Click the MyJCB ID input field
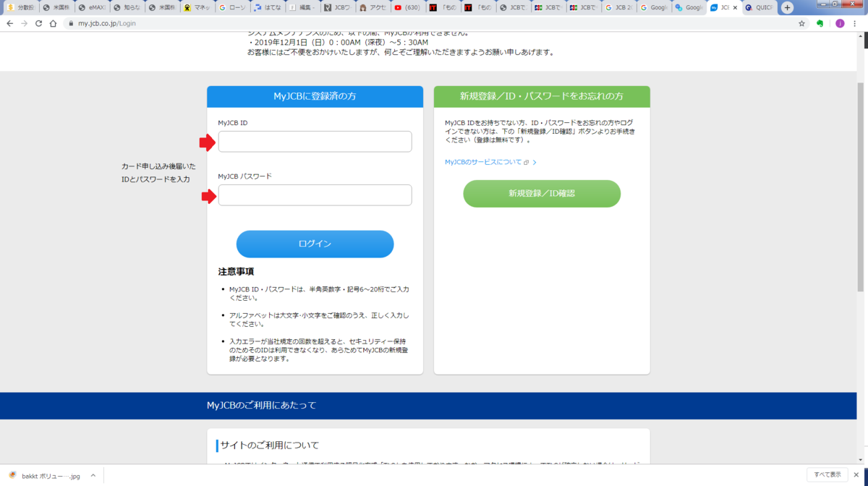This screenshot has width=868, height=486. click(x=315, y=142)
